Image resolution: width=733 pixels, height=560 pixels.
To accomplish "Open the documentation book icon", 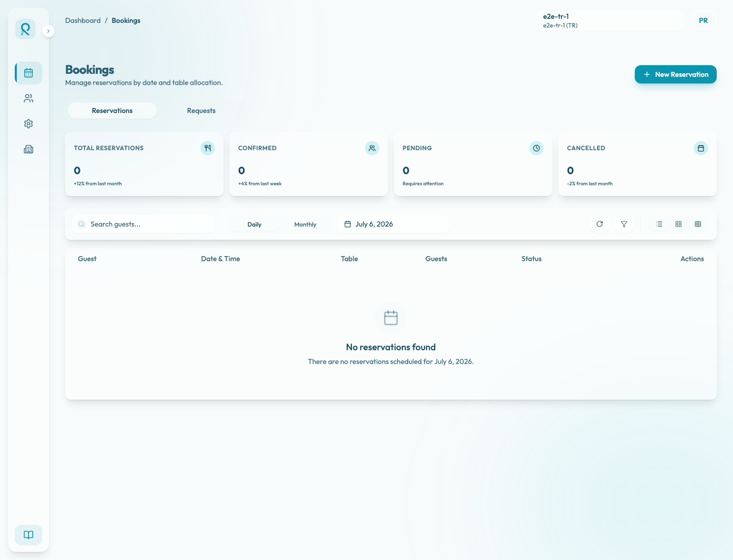I will click(29, 535).
